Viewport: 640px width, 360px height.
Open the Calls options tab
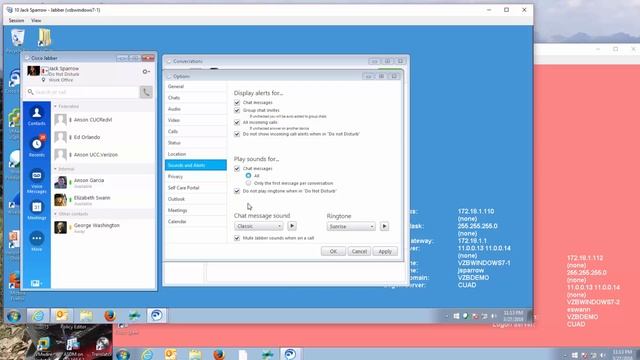coord(196,131)
